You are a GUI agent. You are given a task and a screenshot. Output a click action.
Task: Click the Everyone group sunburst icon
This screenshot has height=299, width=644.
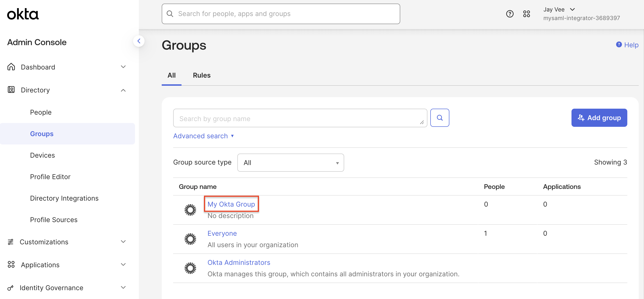click(190, 239)
